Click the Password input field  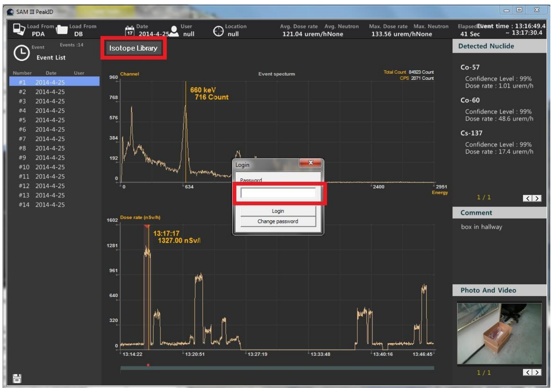pos(278,193)
